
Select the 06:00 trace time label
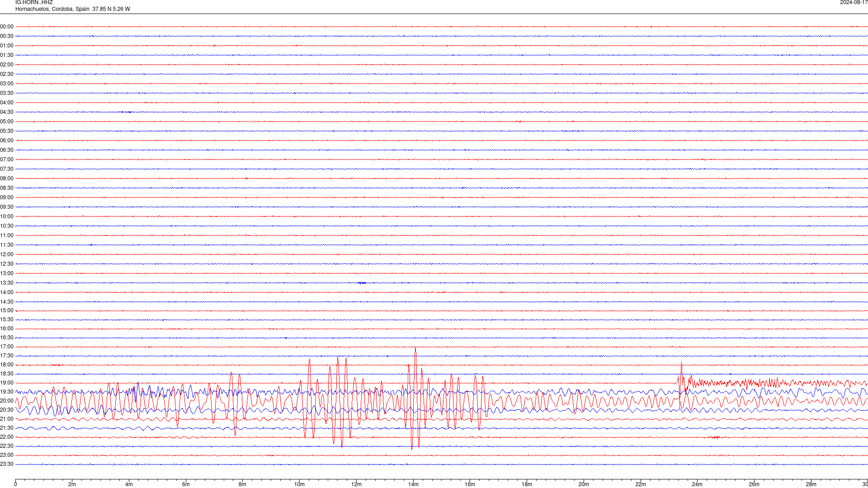pyautogui.click(x=7, y=141)
